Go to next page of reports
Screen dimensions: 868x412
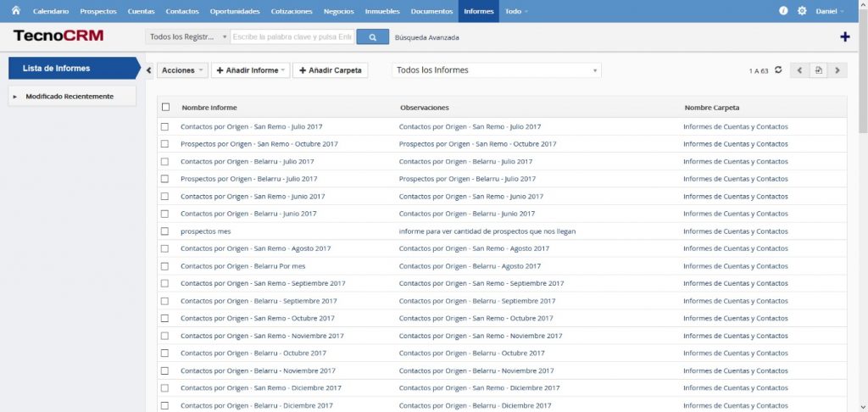coord(837,70)
